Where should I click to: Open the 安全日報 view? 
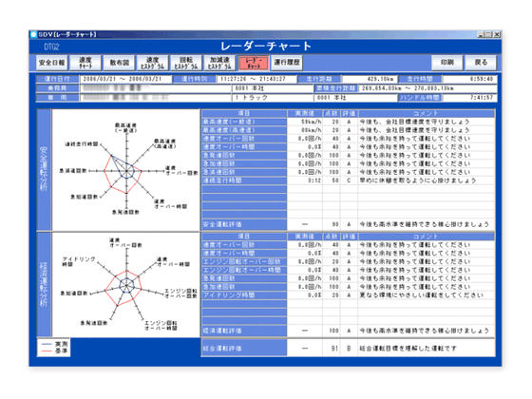coord(52,63)
